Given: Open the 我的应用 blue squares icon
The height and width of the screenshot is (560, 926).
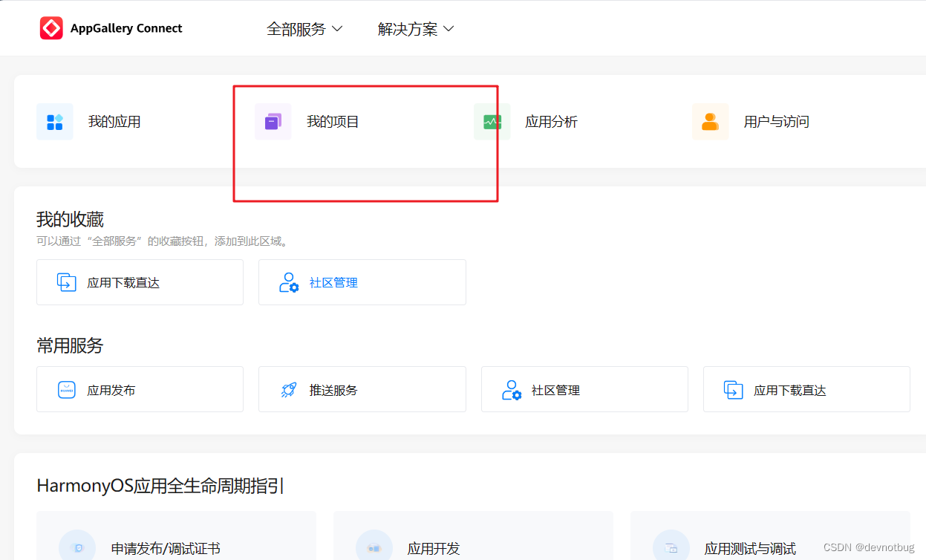Looking at the screenshot, I should tap(55, 122).
